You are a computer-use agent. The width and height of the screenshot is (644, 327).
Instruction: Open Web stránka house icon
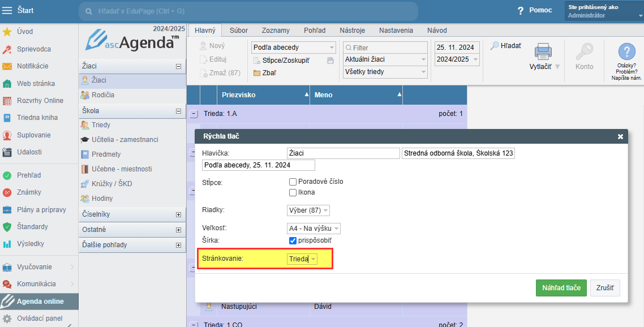(x=7, y=83)
